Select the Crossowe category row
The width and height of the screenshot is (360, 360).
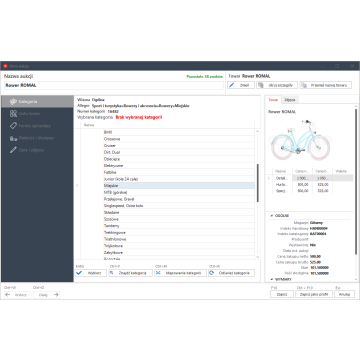179,139
